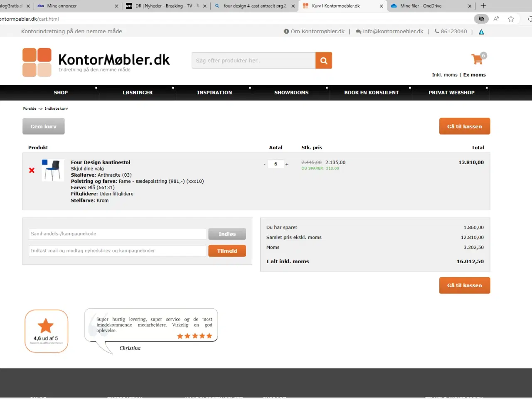Click the newsletter email input field
The image size is (532, 399).
click(x=118, y=251)
